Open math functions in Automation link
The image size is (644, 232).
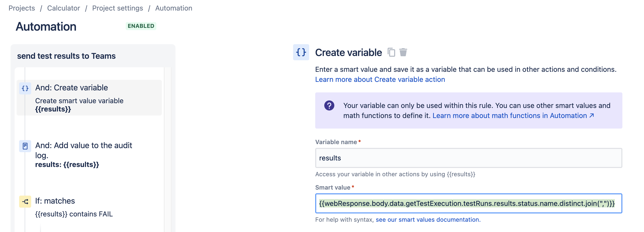[510, 115]
